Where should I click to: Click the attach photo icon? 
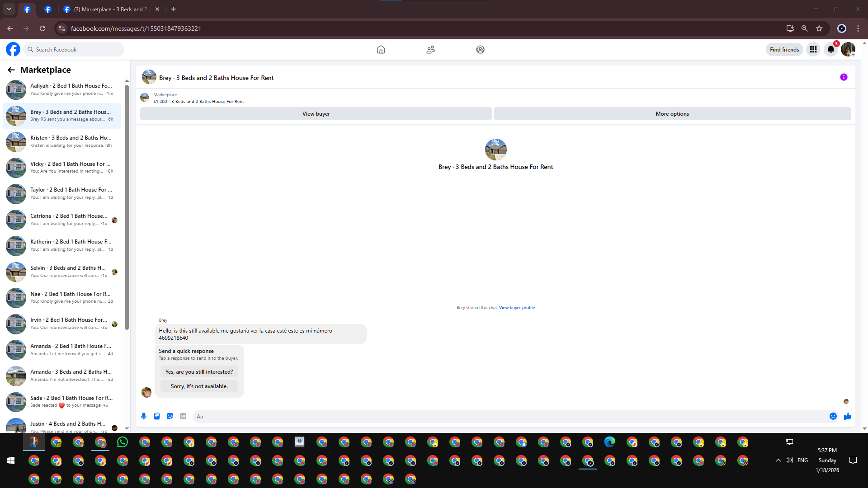(157, 416)
